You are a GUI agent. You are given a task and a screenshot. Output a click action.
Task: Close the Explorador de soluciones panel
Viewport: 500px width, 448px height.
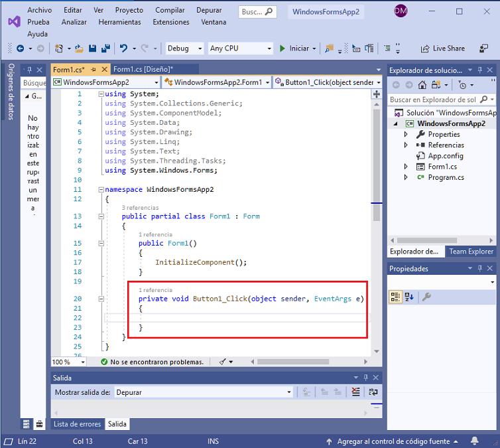(x=490, y=70)
